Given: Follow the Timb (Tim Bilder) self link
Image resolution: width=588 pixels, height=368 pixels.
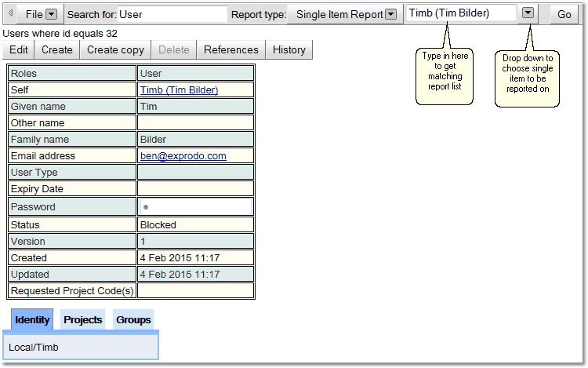Looking at the screenshot, I should 179,90.
